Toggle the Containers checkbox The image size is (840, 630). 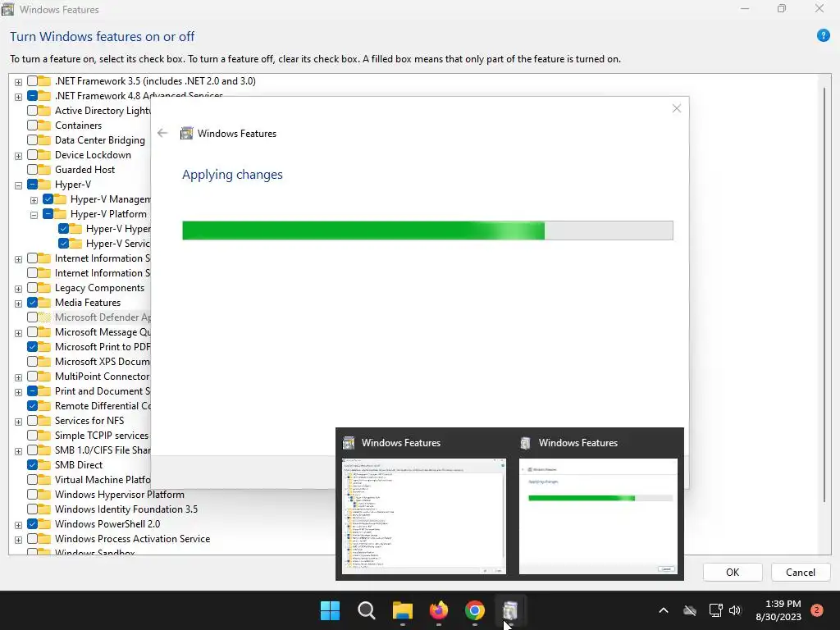pos(32,126)
